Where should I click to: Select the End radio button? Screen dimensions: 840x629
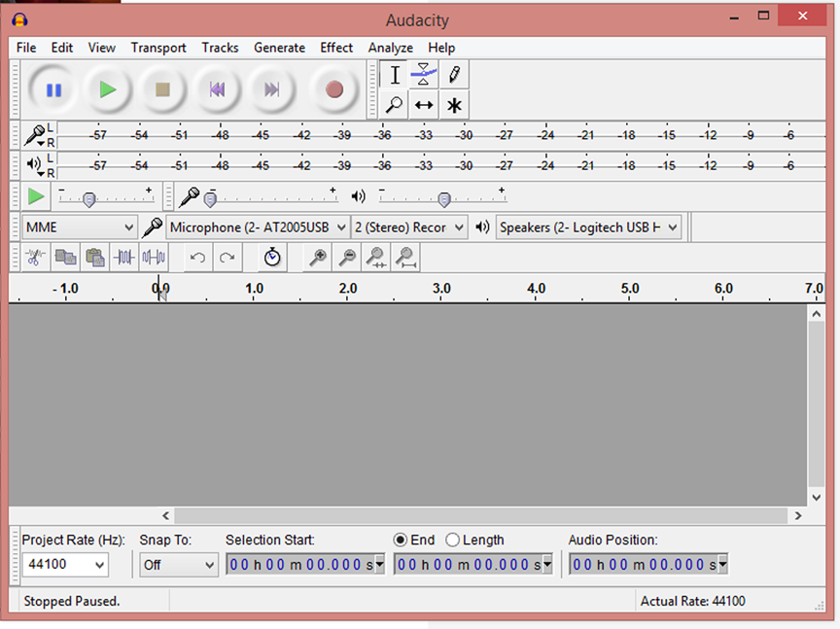400,541
